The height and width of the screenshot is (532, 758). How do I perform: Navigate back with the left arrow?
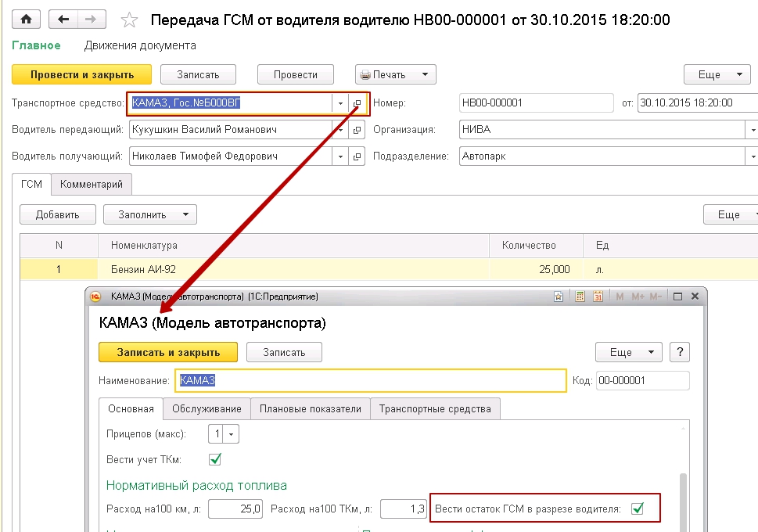pos(63,20)
